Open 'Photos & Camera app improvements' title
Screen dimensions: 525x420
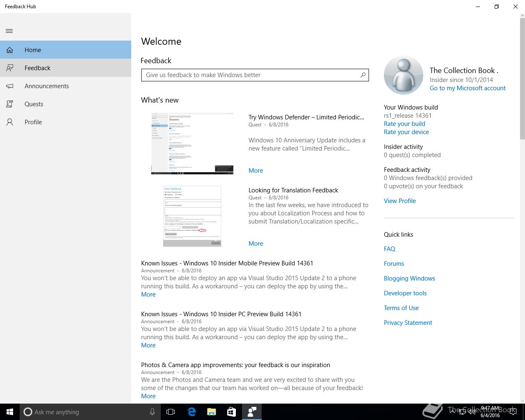tap(236, 365)
